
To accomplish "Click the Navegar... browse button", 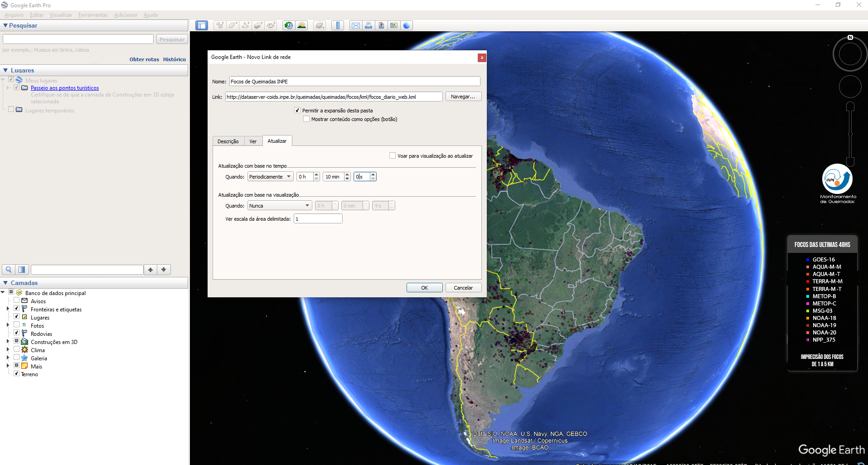I will coord(463,97).
